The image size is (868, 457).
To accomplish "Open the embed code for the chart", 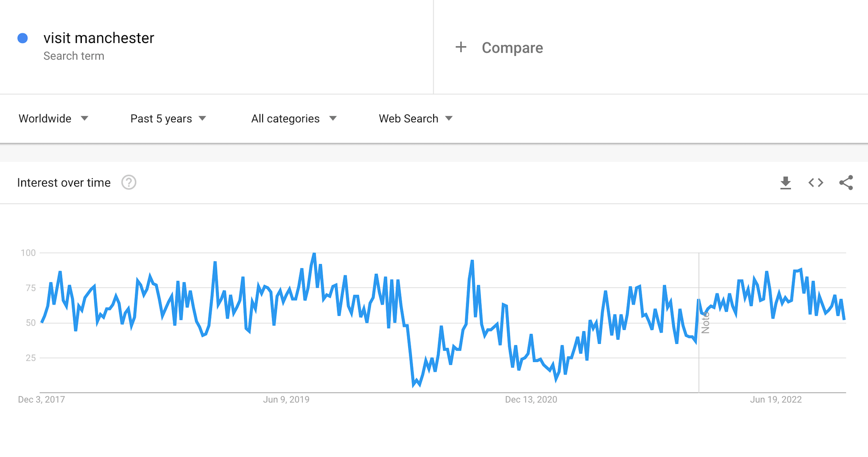I will coord(816,182).
